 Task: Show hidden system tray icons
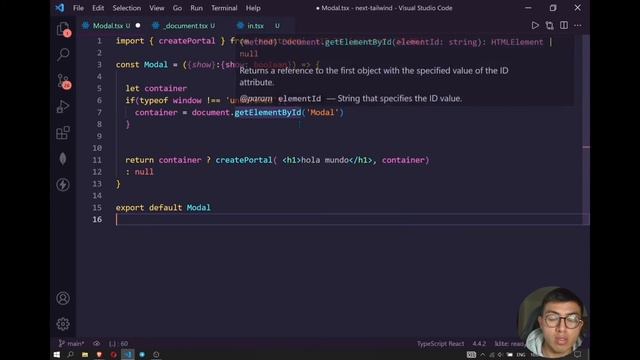coord(483,354)
